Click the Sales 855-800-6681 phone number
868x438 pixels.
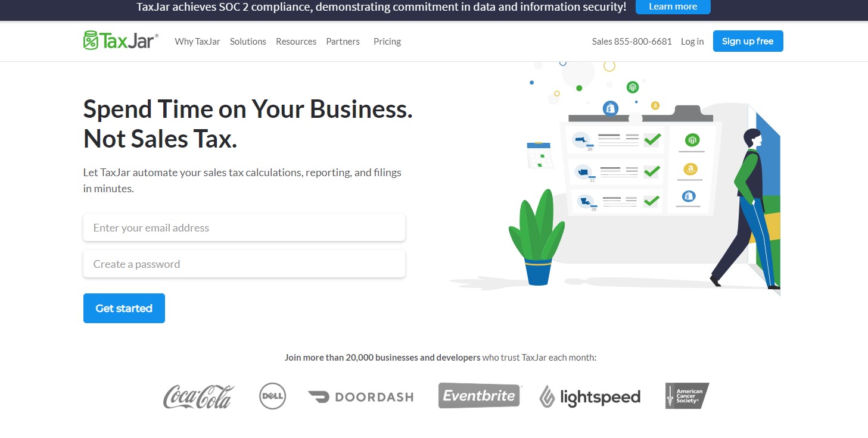point(631,42)
